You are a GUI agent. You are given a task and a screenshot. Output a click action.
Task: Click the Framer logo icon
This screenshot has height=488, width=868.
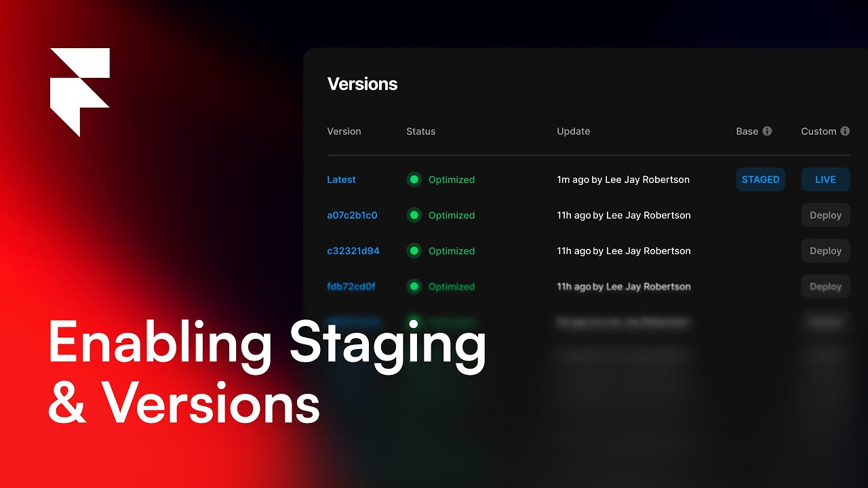pos(79,92)
